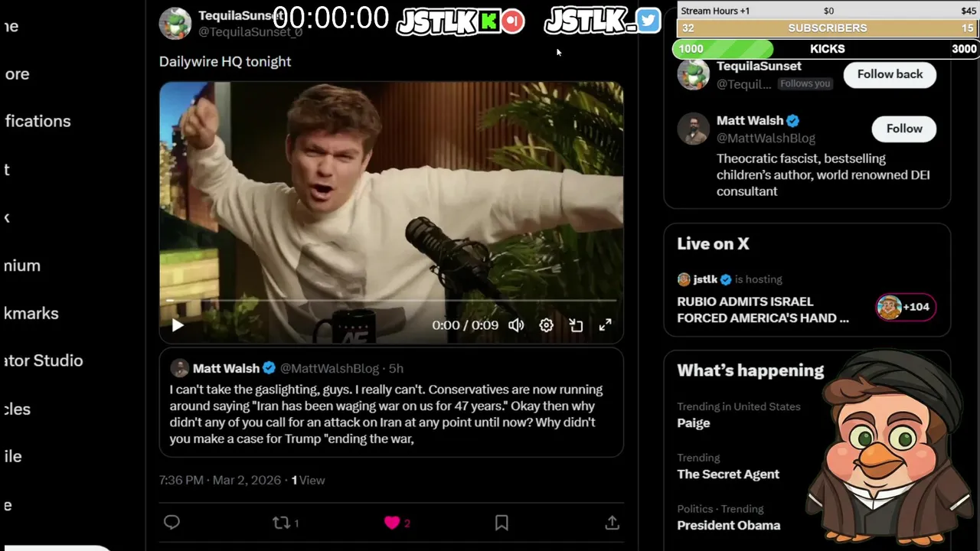This screenshot has width=980, height=551.
Task: Open the Matt Walsh quoted tweet avatar
Action: (179, 368)
